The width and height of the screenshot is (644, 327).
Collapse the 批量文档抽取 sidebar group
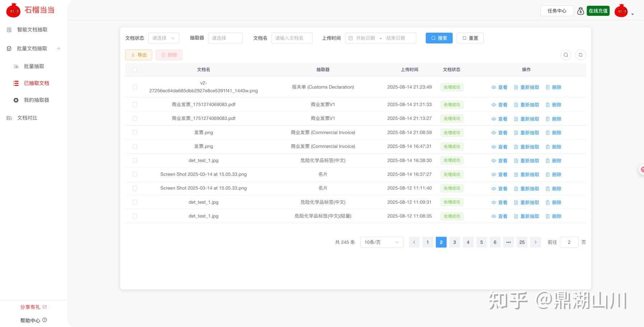coord(59,48)
